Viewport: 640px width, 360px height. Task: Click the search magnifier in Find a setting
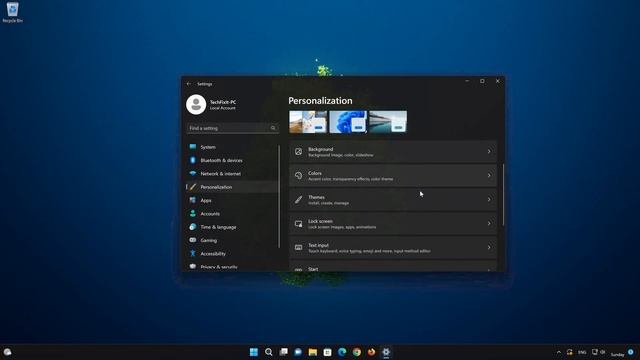click(x=273, y=128)
